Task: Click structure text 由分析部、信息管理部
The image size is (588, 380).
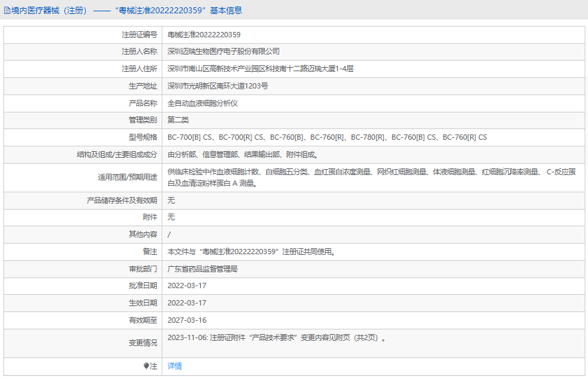Action: click(203, 154)
